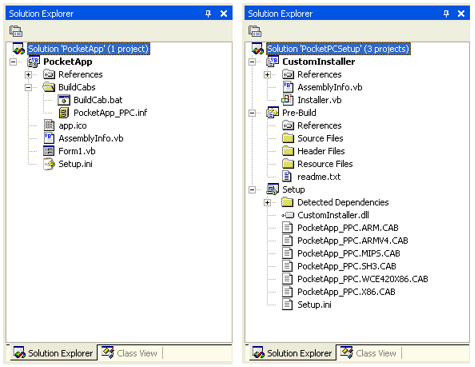Expand Detected Dependencies folder

267,202
